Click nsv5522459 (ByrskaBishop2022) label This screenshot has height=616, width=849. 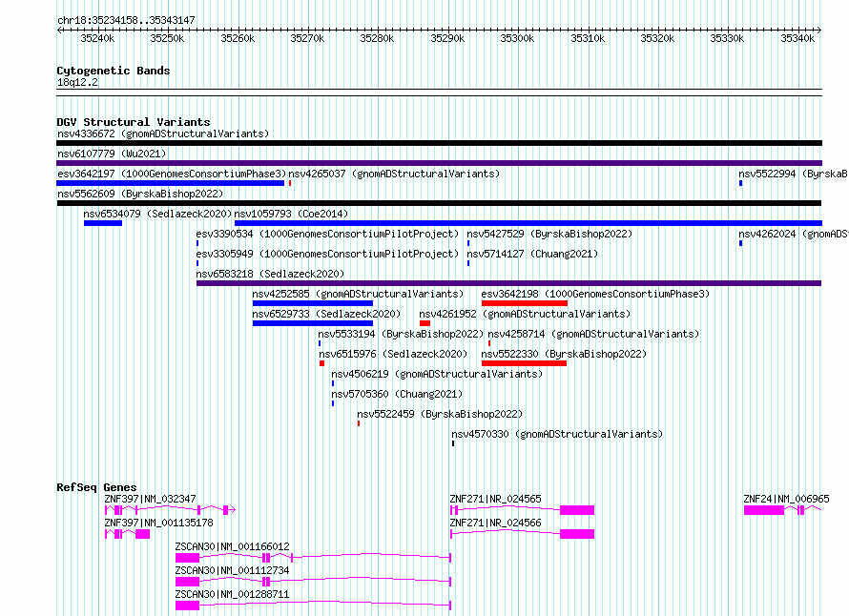[440, 414]
